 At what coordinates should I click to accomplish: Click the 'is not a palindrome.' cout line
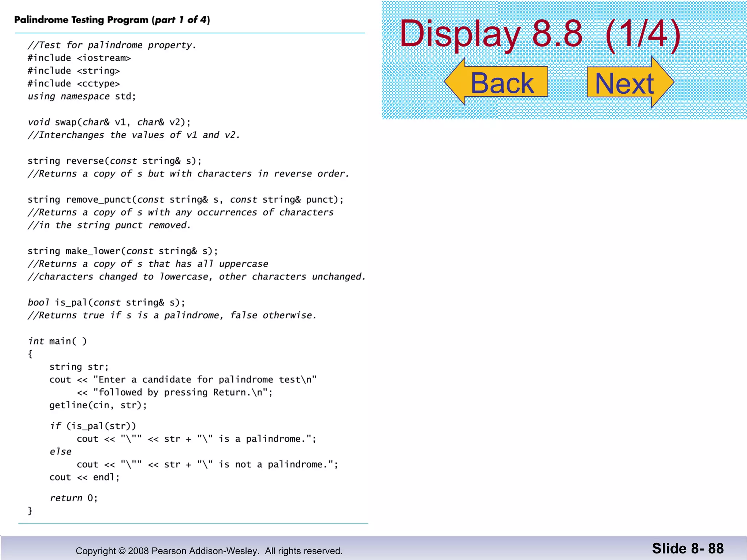[x=208, y=464]
